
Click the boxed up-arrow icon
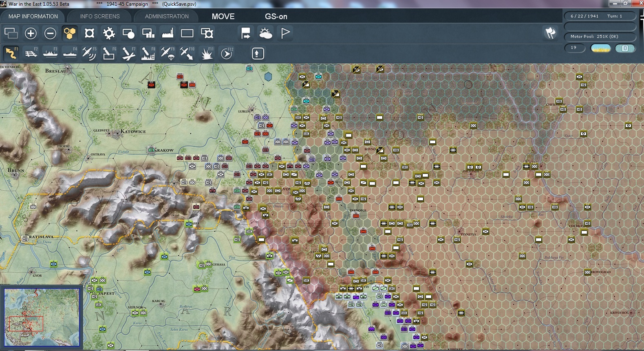tap(258, 53)
